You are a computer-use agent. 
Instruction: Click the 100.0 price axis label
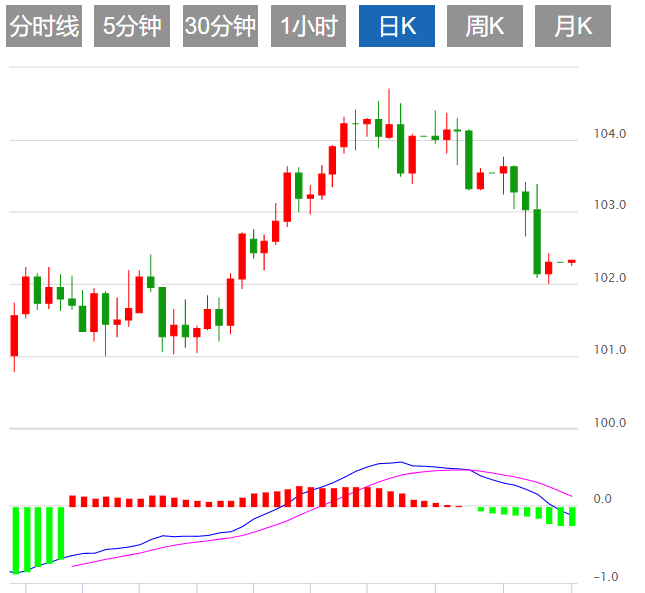click(610, 423)
